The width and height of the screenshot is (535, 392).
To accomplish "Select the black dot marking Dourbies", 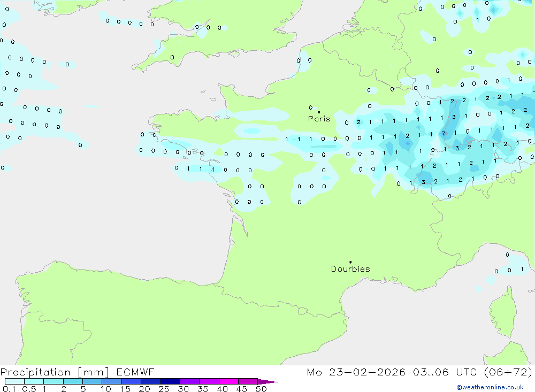I will pos(350,262).
